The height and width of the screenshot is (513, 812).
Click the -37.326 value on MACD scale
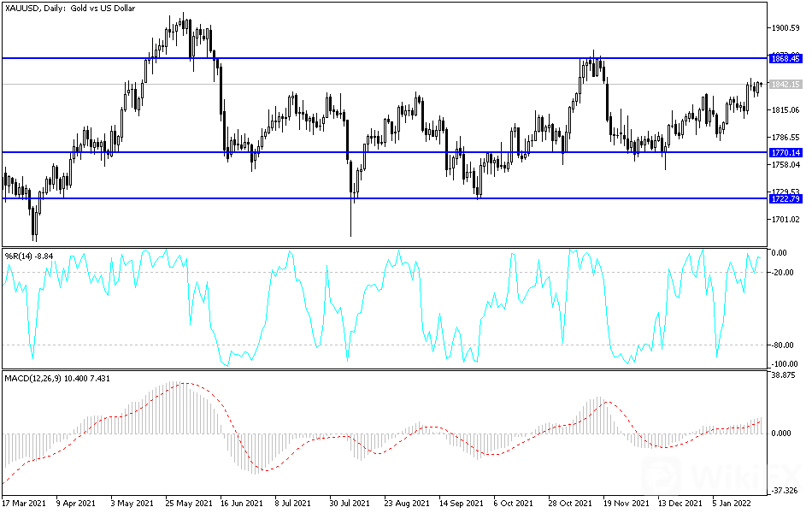[784, 491]
